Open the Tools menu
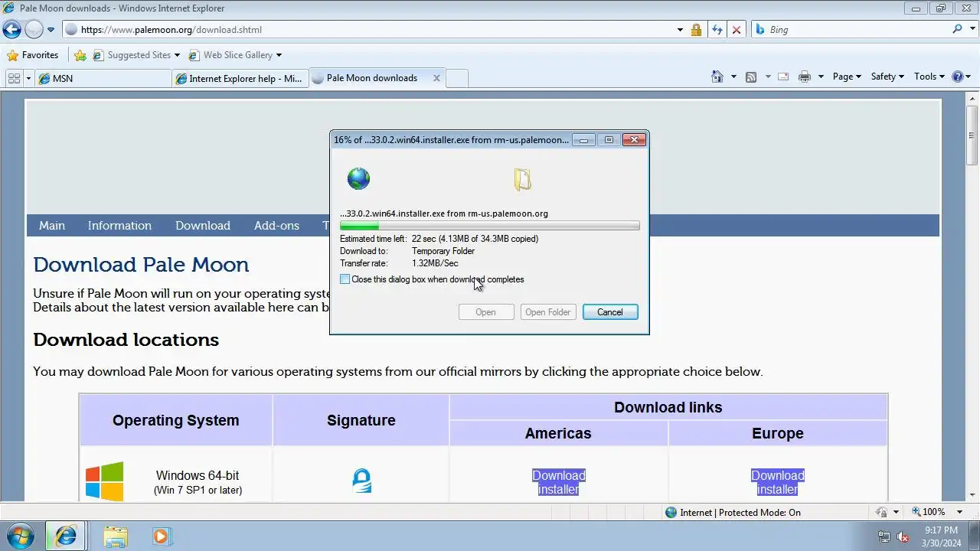Image resolution: width=980 pixels, height=551 pixels. [x=929, y=77]
